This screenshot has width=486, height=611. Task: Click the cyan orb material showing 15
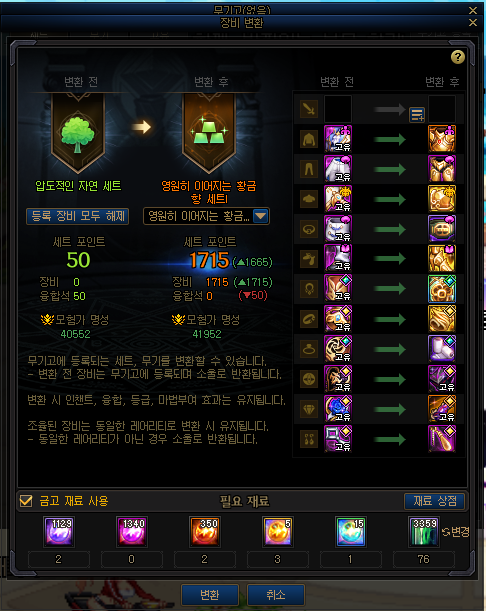(x=350, y=531)
